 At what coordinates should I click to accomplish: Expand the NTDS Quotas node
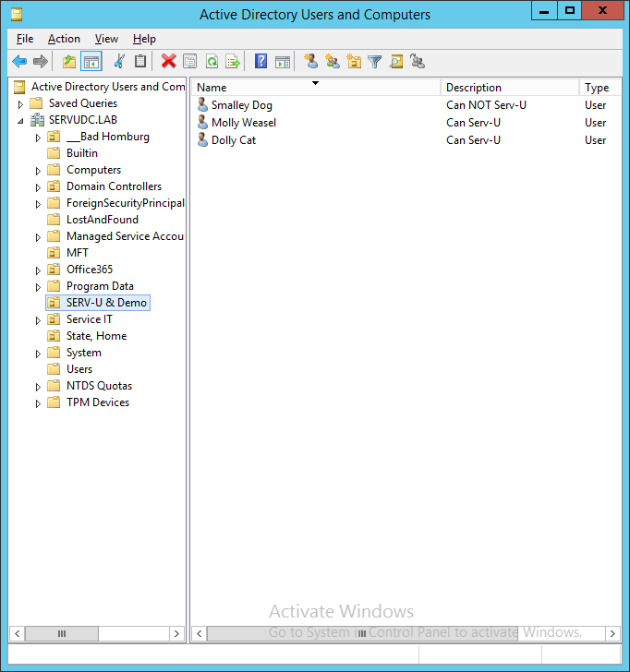[x=38, y=387]
